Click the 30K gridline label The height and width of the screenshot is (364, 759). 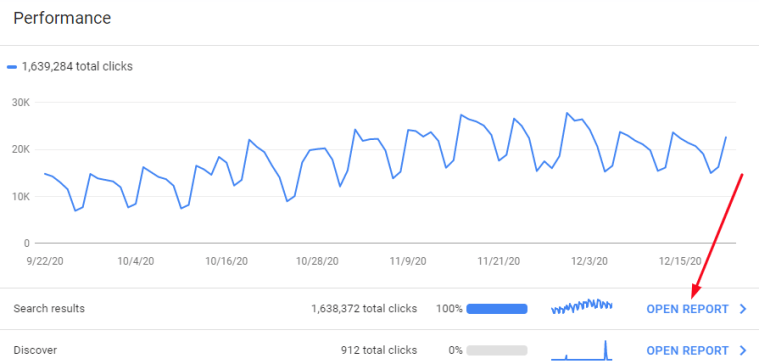pyautogui.click(x=21, y=103)
